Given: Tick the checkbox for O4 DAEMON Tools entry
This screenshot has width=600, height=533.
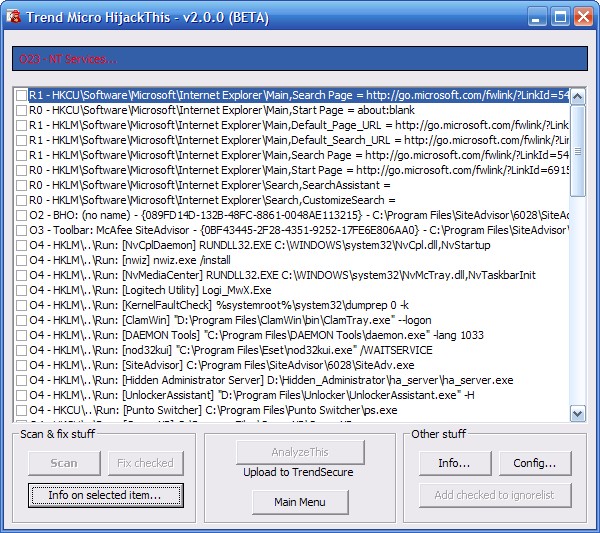Looking at the screenshot, I should (21, 335).
